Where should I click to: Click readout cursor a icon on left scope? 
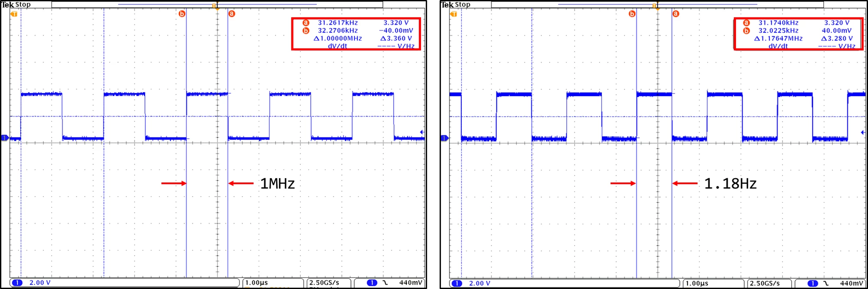point(306,23)
